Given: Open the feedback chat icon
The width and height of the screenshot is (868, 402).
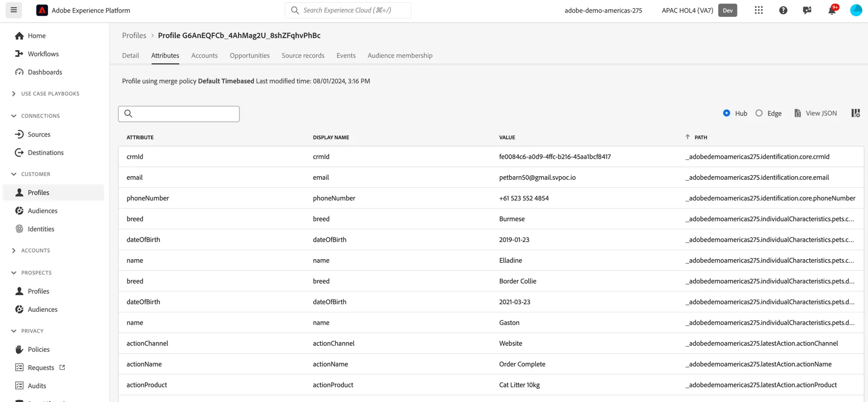Looking at the screenshot, I should (807, 10).
